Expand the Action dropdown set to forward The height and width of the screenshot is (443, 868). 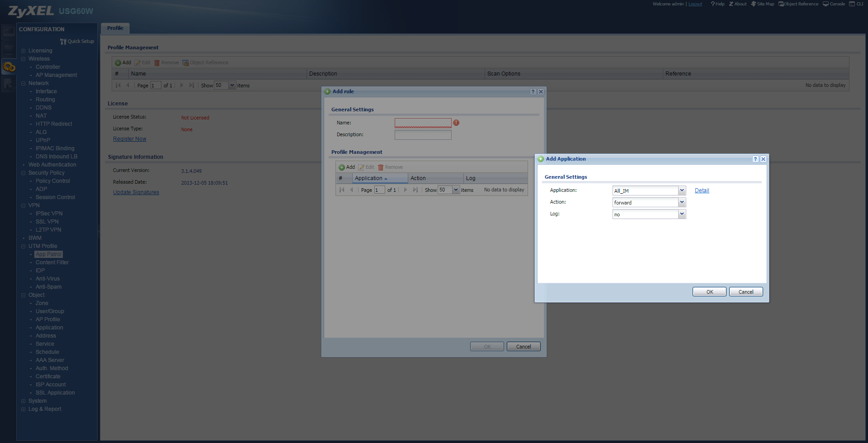(x=682, y=202)
